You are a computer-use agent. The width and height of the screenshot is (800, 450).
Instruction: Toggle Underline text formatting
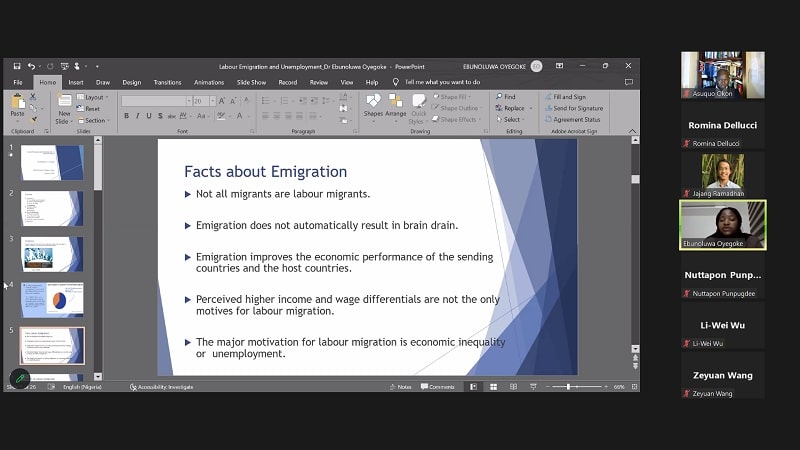(149, 116)
